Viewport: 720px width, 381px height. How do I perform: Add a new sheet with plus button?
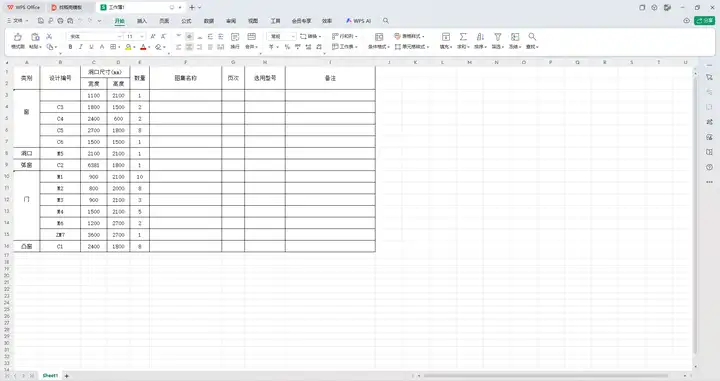[67, 376]
